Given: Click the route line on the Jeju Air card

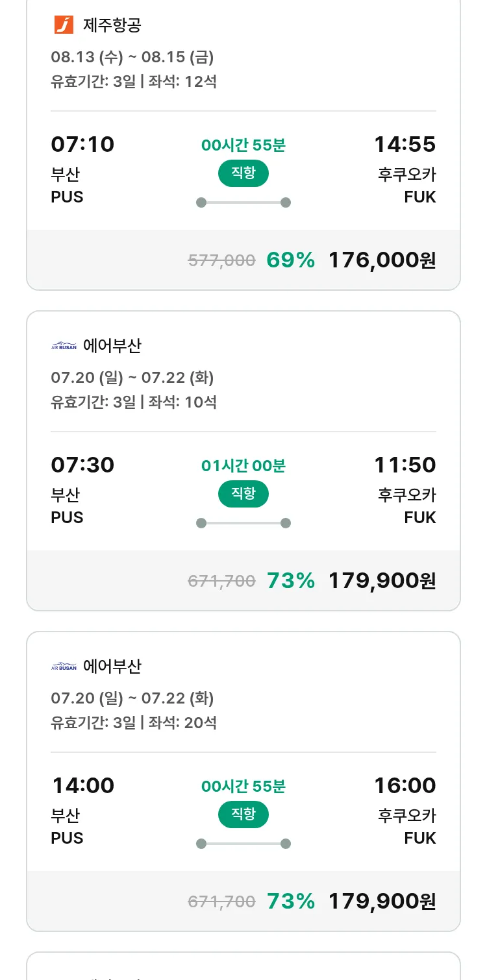Looking at the screenshot, I should [243, 202].
